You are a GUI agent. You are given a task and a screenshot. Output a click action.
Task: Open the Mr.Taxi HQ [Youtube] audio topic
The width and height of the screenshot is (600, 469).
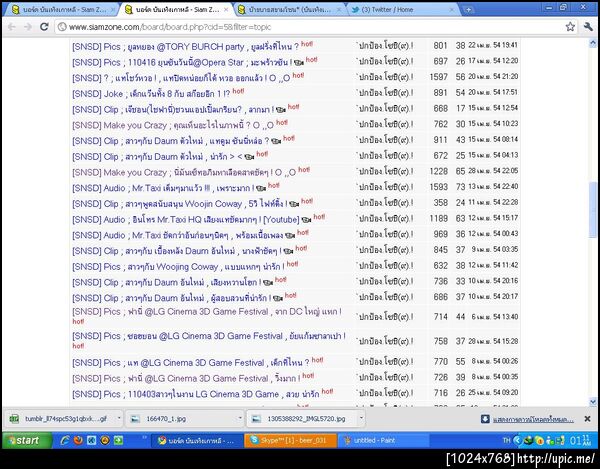[186, 220]
